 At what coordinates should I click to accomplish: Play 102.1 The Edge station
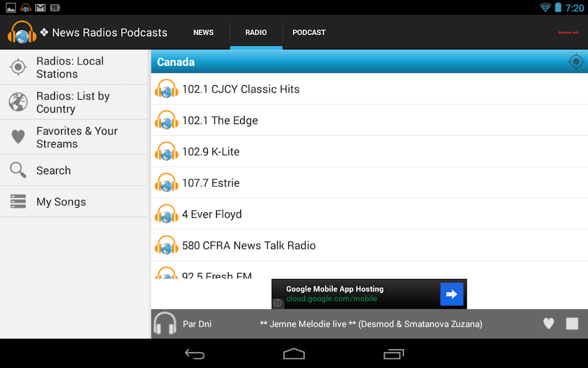coord(369,120)
